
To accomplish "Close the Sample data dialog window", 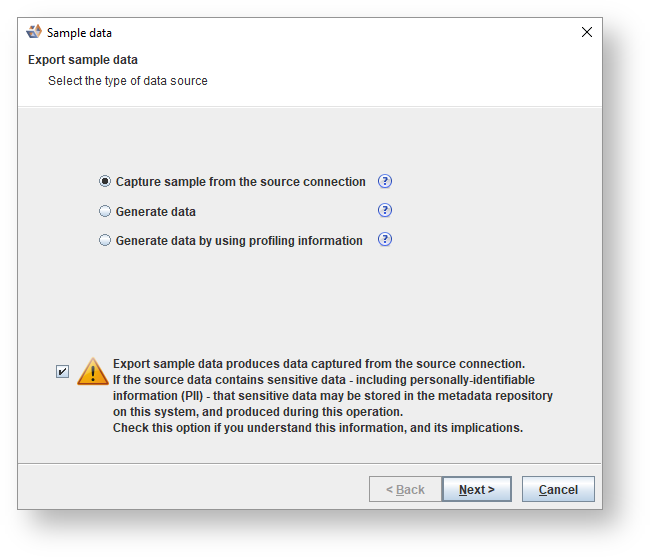I will tap(586, 32).
